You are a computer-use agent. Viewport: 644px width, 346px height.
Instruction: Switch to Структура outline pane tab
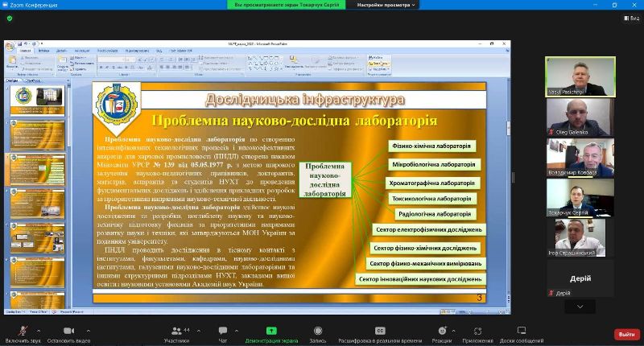coord(33,80)
